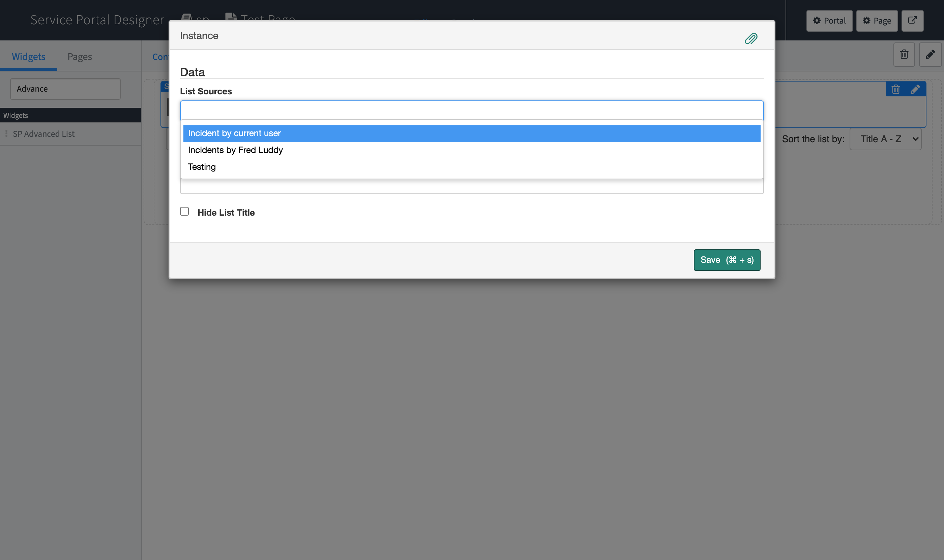Open Page settings via the gear icon
The image size is (944, 560).
point(877,21)
